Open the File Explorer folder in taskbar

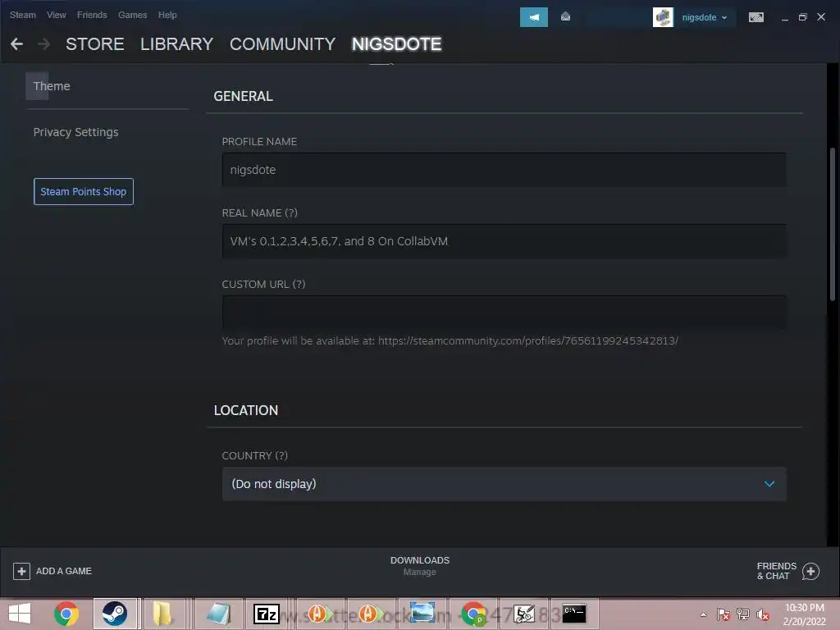[x=163, y=614]
